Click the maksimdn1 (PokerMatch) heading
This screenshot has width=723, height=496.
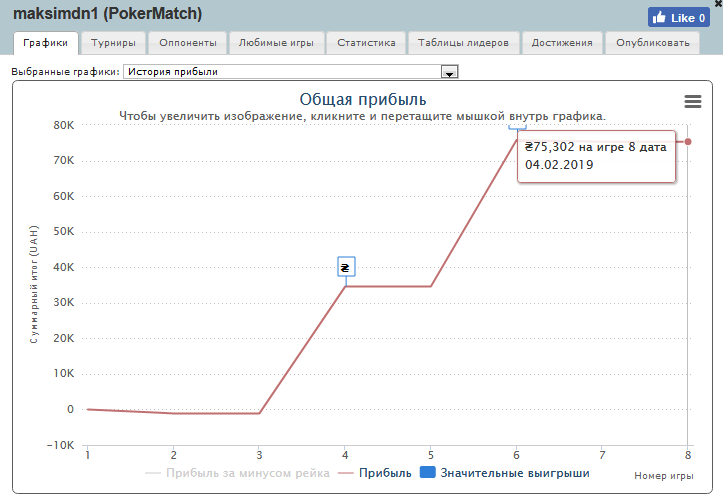point(107,14)
